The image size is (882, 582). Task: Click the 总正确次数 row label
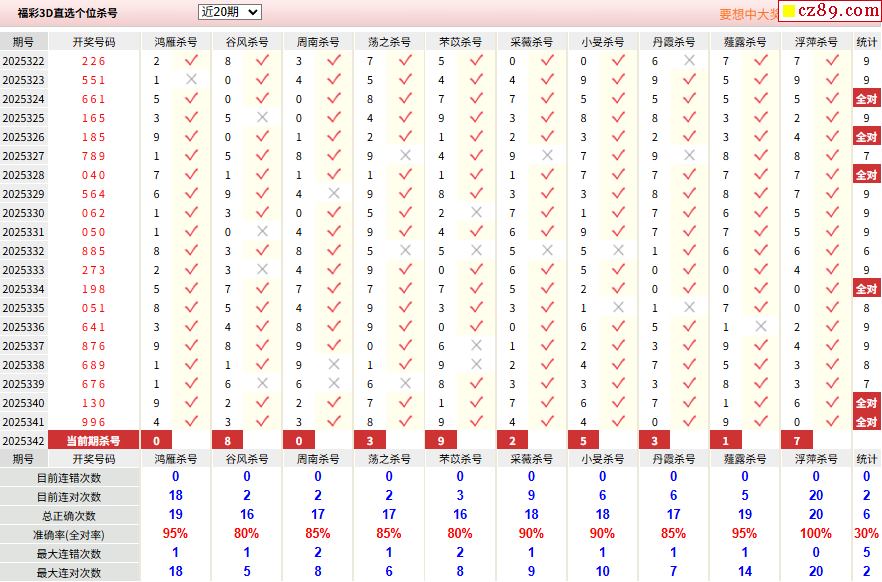[69, 516]
